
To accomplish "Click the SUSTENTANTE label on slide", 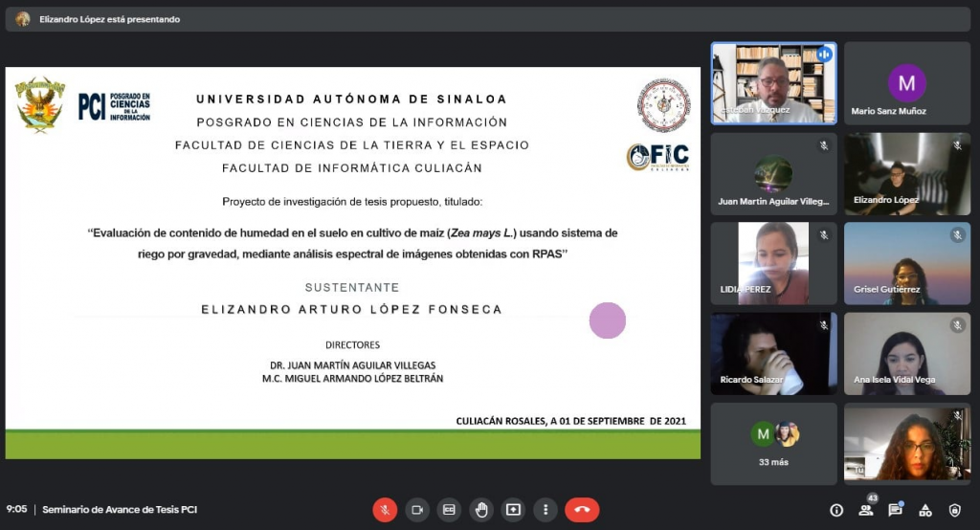I will point(352,288).
